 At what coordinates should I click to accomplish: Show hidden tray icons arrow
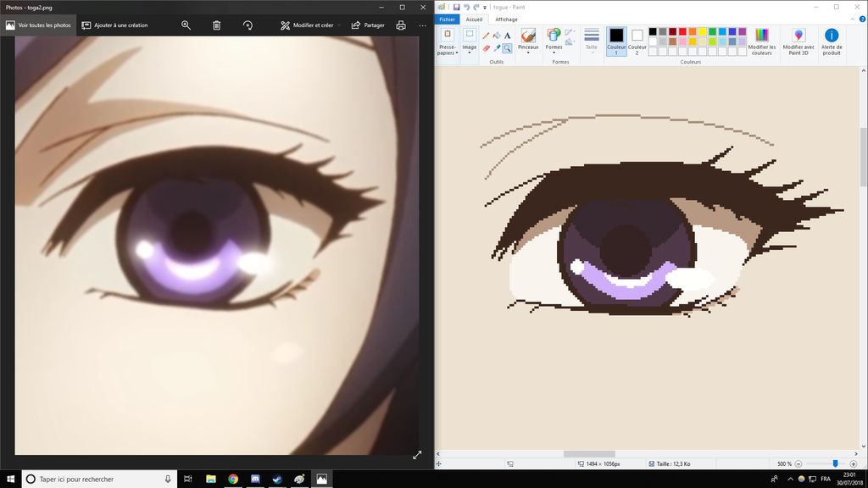coord(790,480)
